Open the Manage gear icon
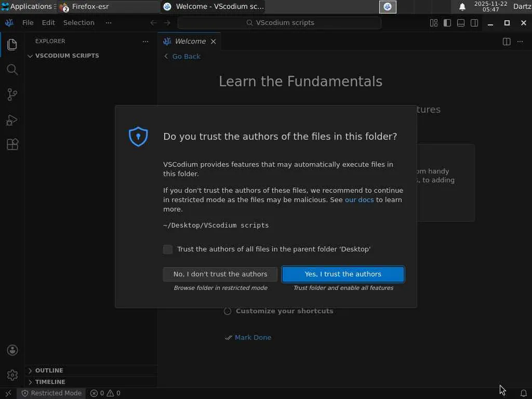Viewport: 532px width, 399px height. tap(12, 375)
